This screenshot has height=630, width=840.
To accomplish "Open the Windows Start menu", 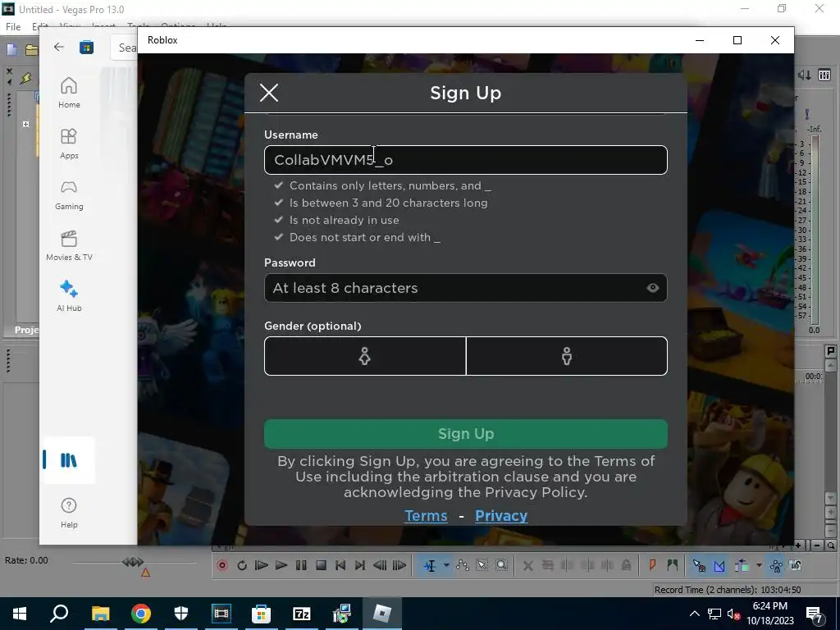I will [x=20, y=614].
